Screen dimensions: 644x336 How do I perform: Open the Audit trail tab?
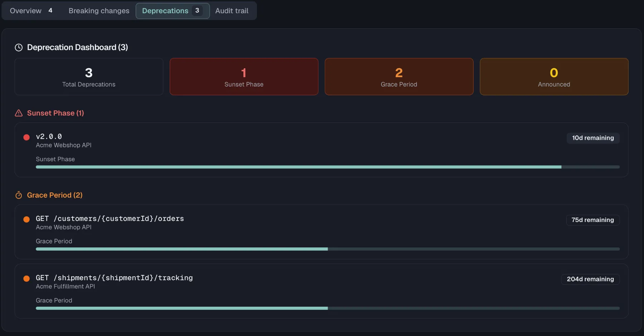[x=232, y=11]
